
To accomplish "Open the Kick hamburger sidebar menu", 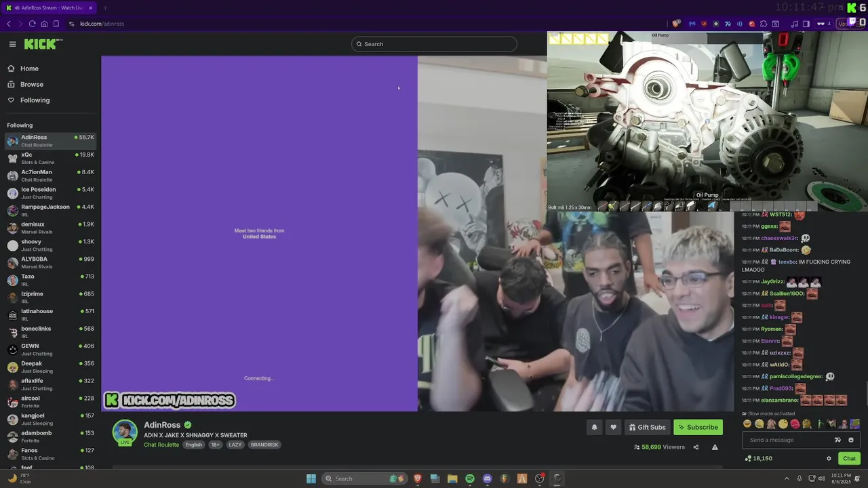I will [12, 44].
